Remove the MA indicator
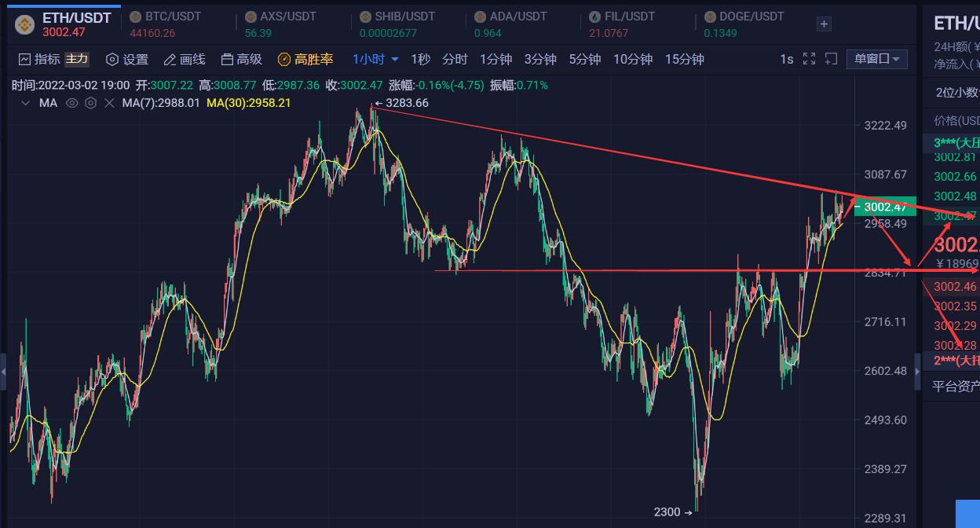The image size is (980, 528). pos(109,103)
